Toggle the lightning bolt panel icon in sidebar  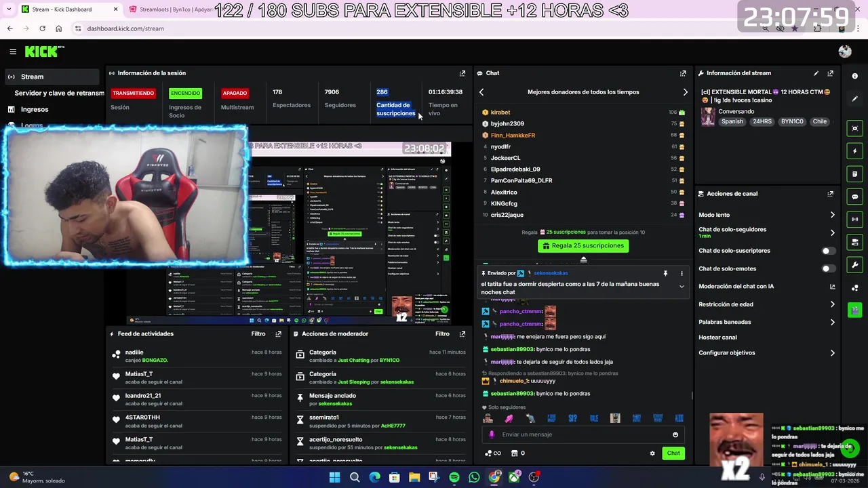click(854, 151)
